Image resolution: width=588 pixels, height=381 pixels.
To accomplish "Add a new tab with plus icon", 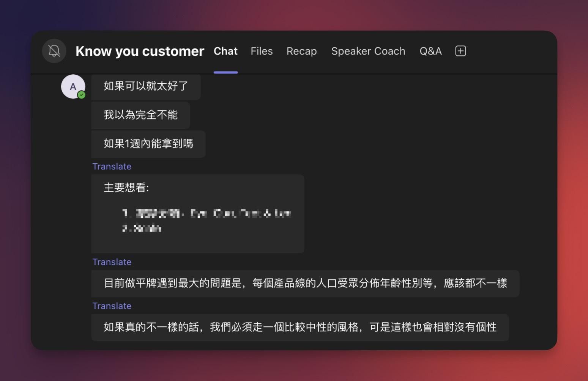I will [x=460, y=51].
